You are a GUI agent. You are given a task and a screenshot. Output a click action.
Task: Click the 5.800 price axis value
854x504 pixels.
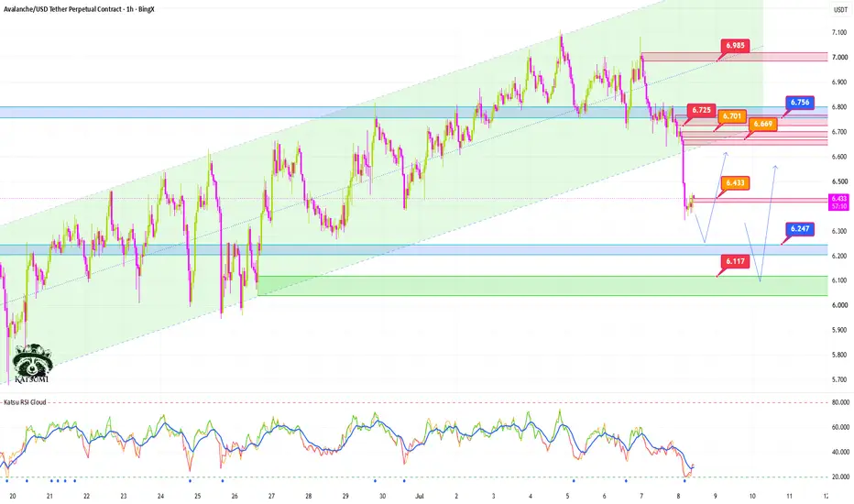839,356
